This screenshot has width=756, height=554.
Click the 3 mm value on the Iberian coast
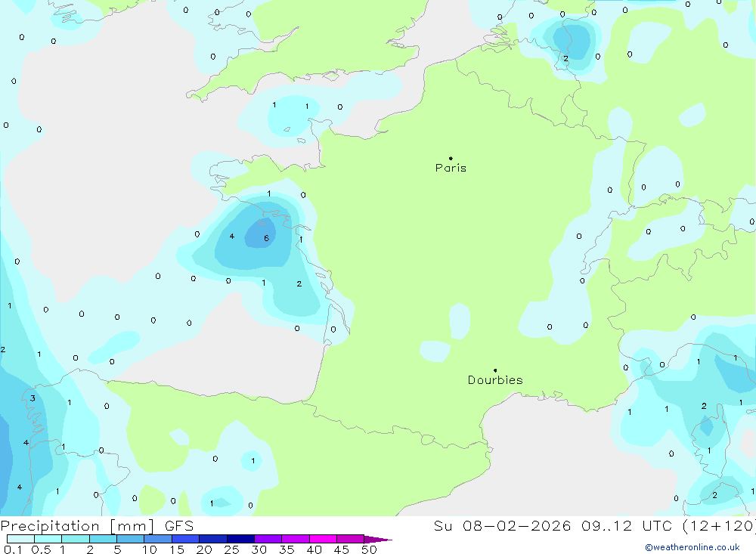coord(33,398)
